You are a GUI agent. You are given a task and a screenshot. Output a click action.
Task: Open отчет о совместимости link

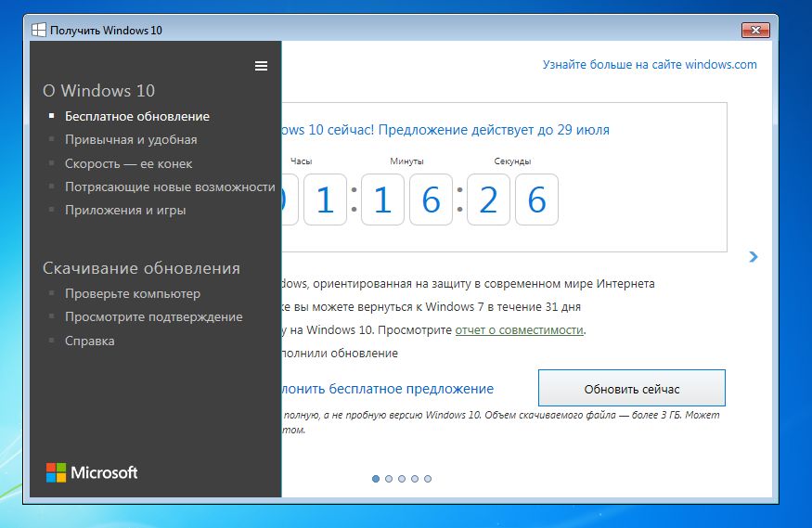point(520,329)
